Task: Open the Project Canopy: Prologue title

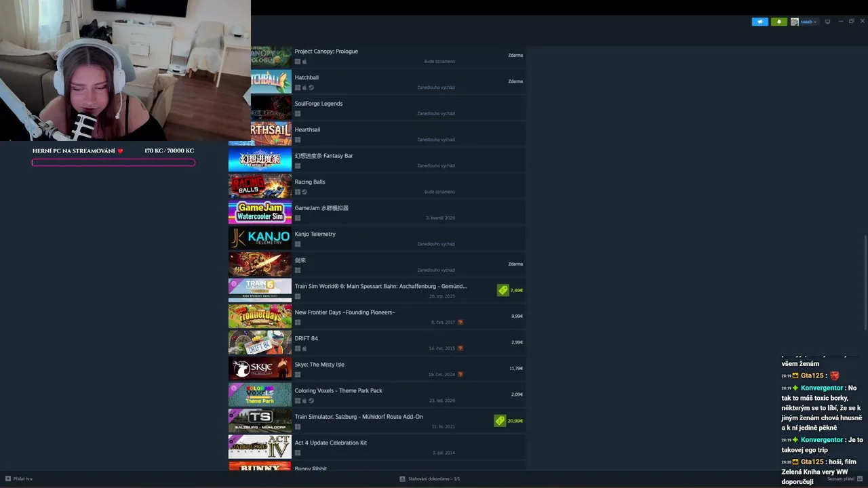Action: [326, 52]
